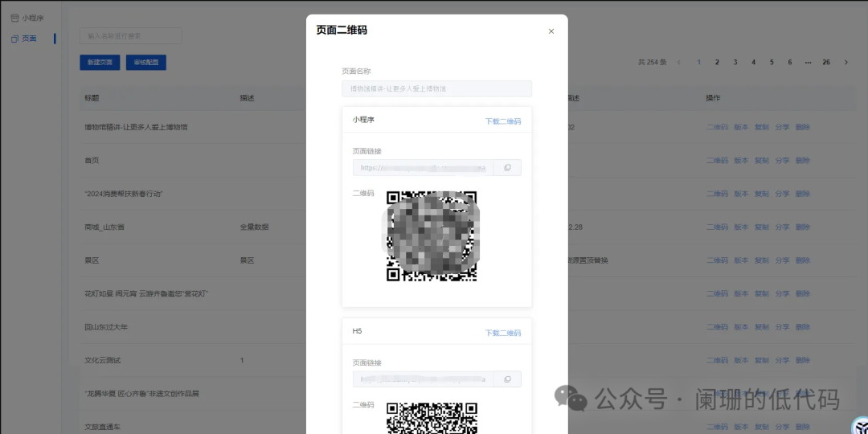The image size is (868, 434).
Task: Select pagination page 3
Action: 735,62
